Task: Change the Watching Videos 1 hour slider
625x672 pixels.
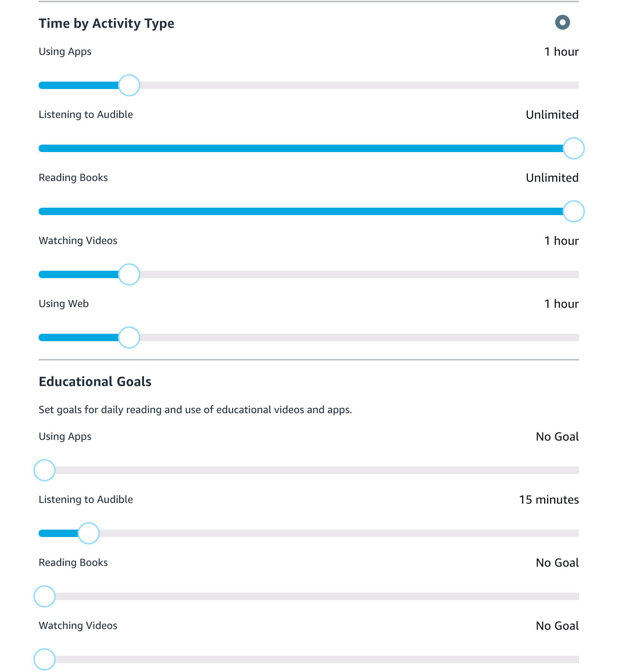Action: click(x=128, y=274)
